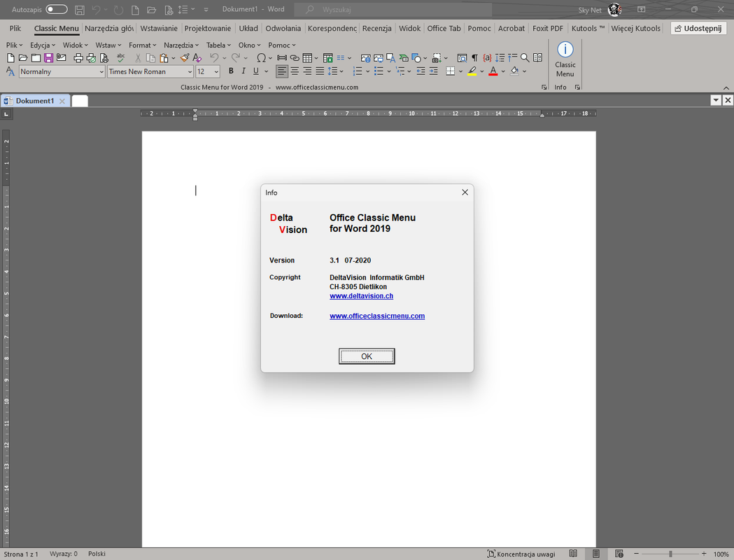Click the Print icon in toolbar
Viewport: 734px width, 560px height.
[78, 58]
